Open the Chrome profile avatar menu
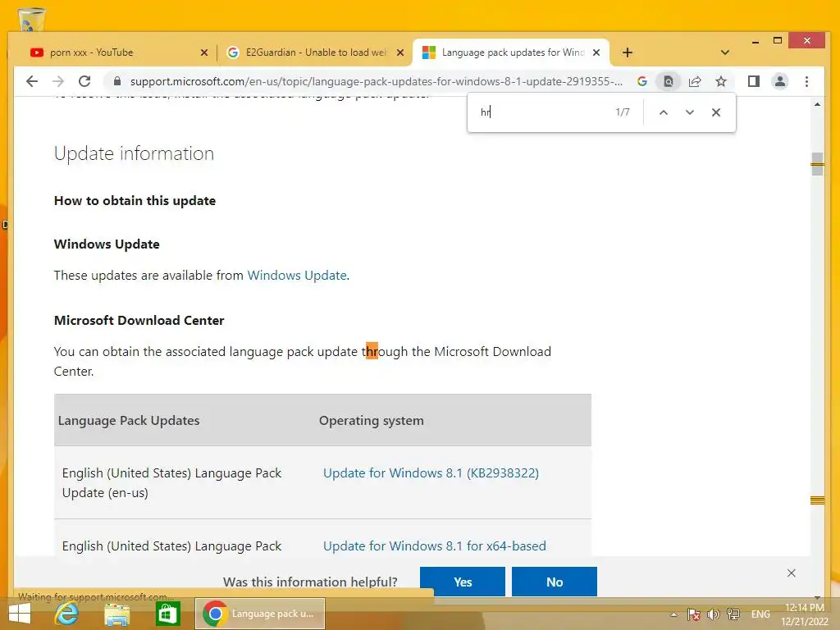Image resolution: width=840 pixels, height=630 pixels. pos(780,81)
